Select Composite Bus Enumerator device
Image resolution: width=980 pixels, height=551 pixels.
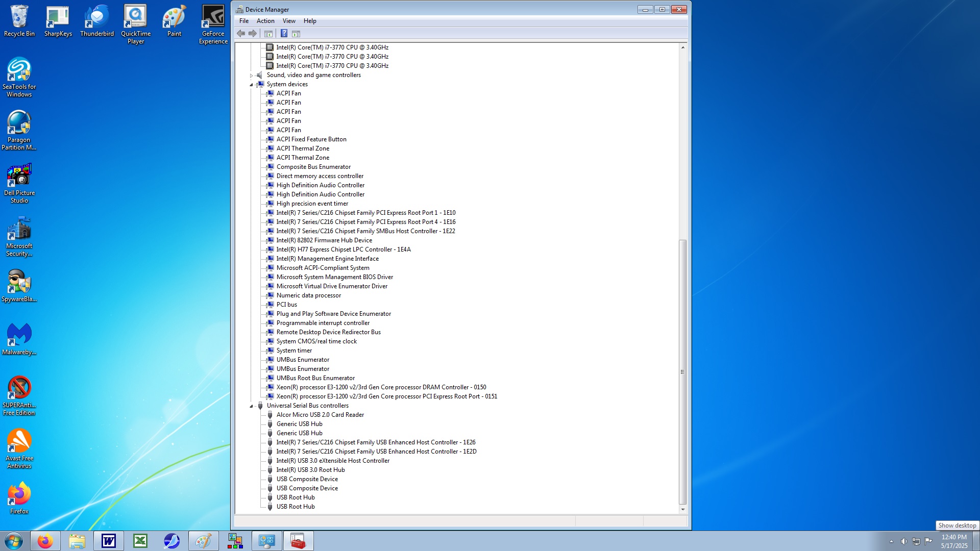coord(313,167)
